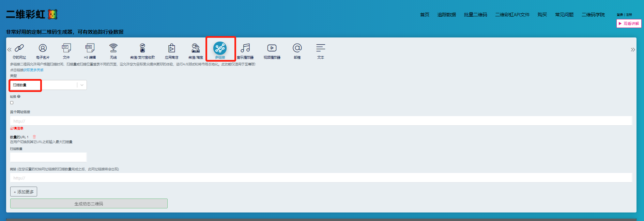Open 常见问题 navigation item
Viewport: 644px width, 221px height.
(x=564, y=15)
